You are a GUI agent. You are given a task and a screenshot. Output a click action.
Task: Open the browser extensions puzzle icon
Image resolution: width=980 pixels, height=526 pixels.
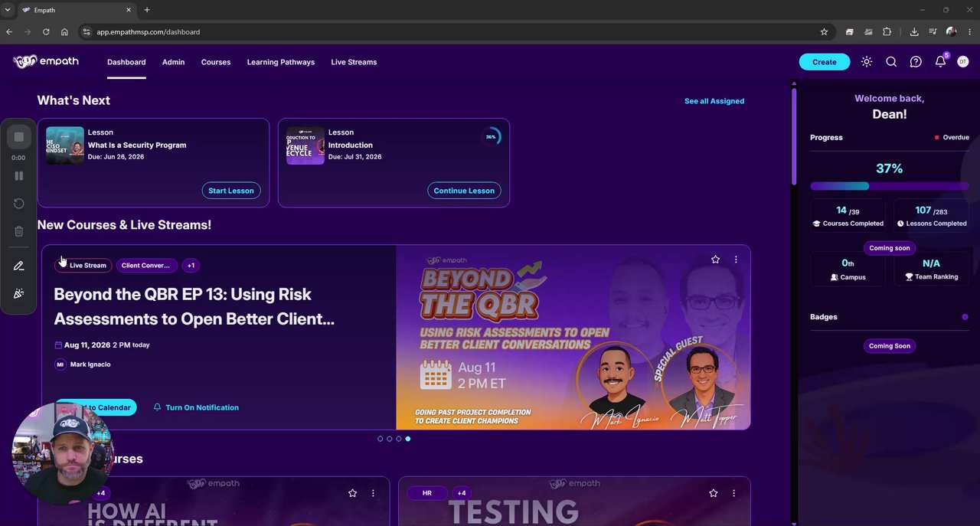point(887,32)
